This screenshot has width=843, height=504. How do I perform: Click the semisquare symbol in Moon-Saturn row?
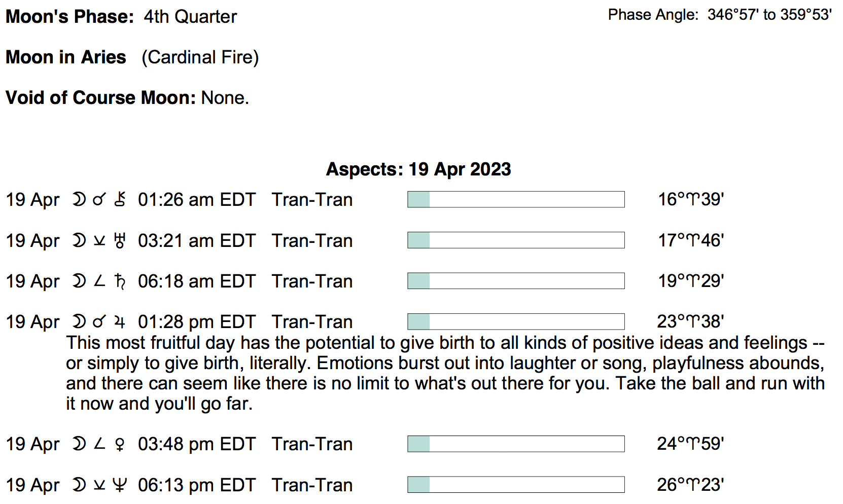(99, 281)
